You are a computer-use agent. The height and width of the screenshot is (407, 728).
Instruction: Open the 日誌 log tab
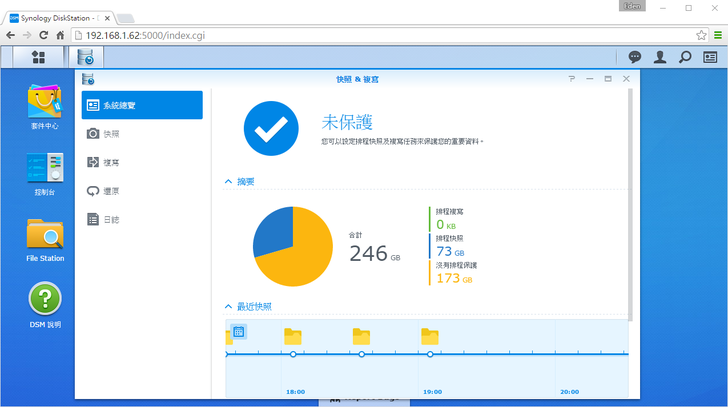(112, 220)
